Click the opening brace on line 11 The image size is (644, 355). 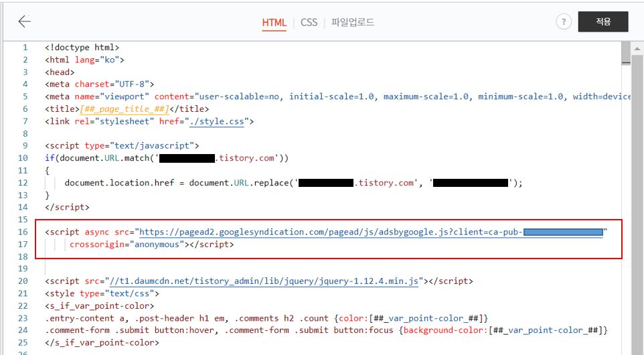[48, 171]
